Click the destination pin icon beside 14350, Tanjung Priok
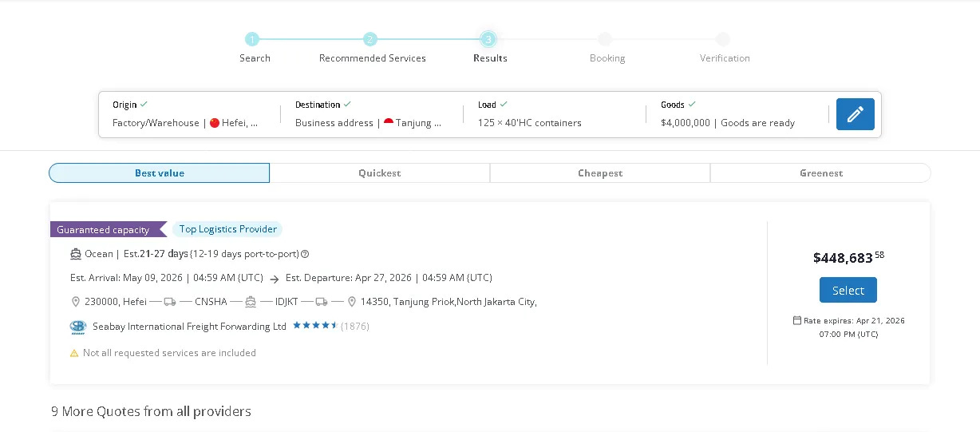980x432 pixels. 352,302
